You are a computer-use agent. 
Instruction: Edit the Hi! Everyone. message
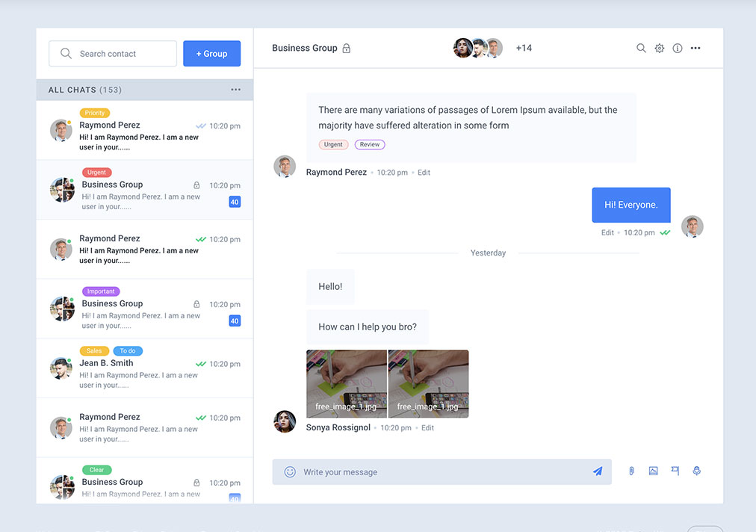(x=607, y=232)
